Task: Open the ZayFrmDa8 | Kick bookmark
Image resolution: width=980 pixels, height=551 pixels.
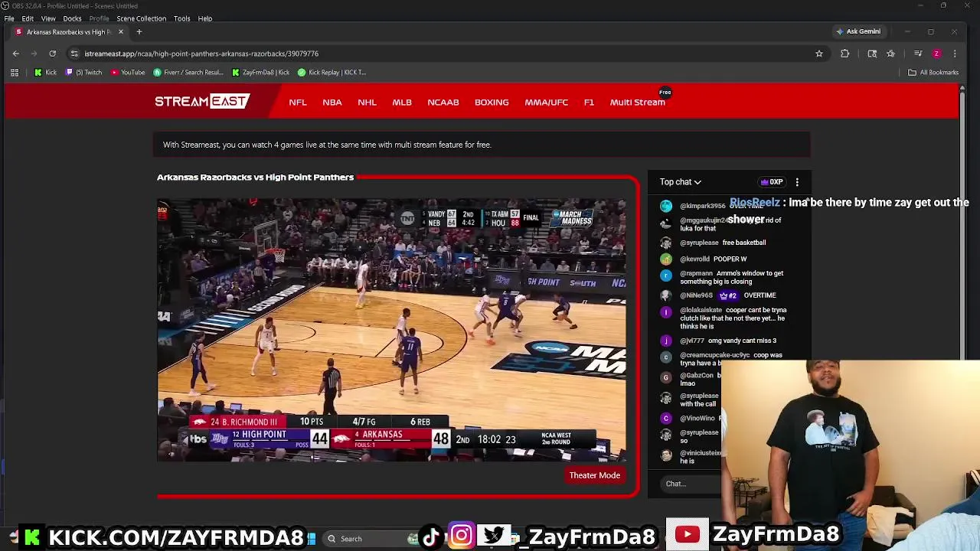Action: (x=260, y=72)
